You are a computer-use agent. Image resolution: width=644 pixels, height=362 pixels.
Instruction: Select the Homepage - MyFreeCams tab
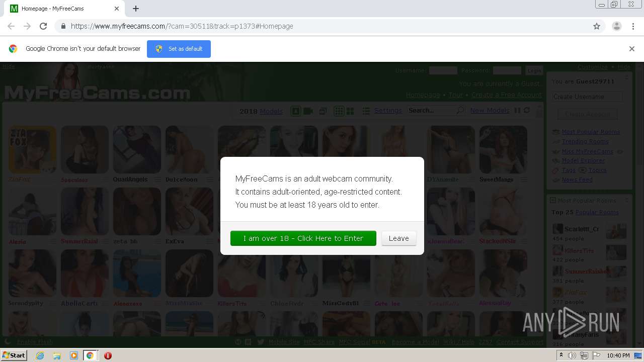pos(65,9)
